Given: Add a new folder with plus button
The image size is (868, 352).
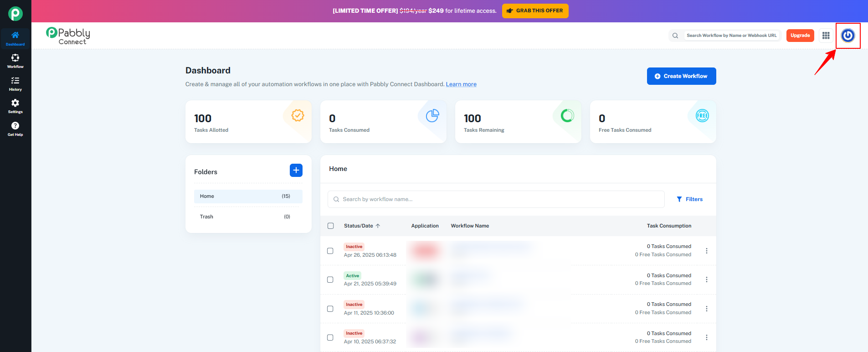Looking at the screenshot, I should [x=296, y=170].
